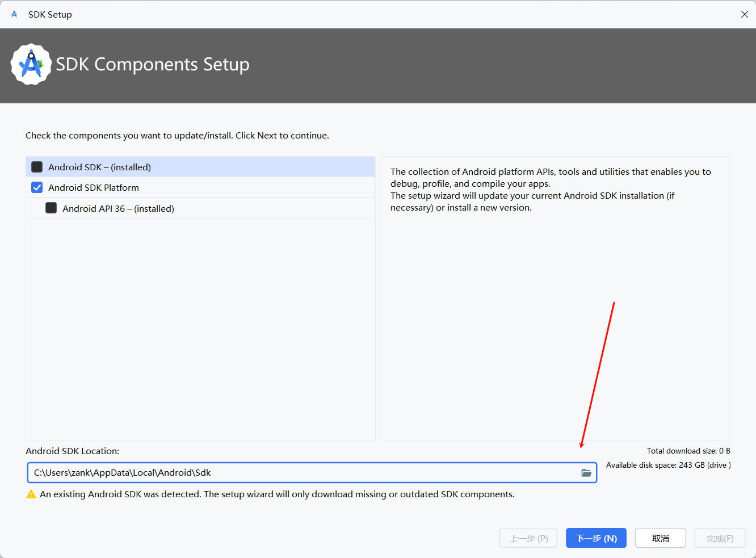The height and width of the screenshot is (558, 756).
Task: Close the SDK Setup window
Action: click(744, 14)
